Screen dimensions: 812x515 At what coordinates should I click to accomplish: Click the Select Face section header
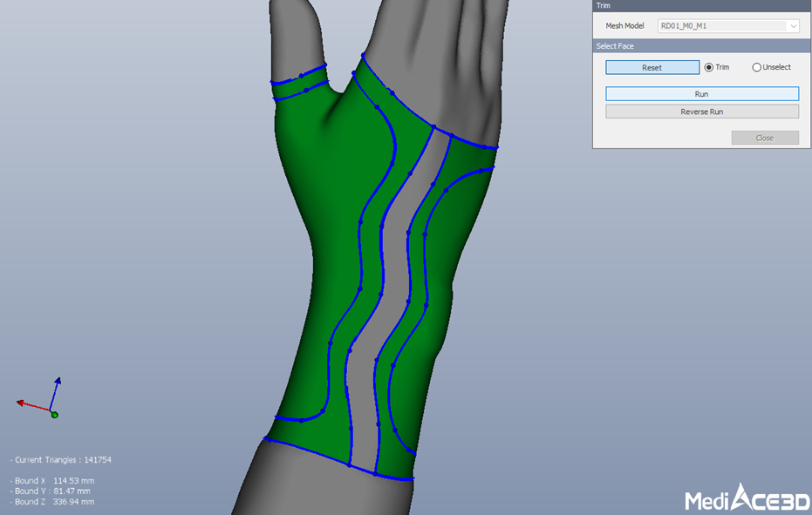click(x=702, y=46)
